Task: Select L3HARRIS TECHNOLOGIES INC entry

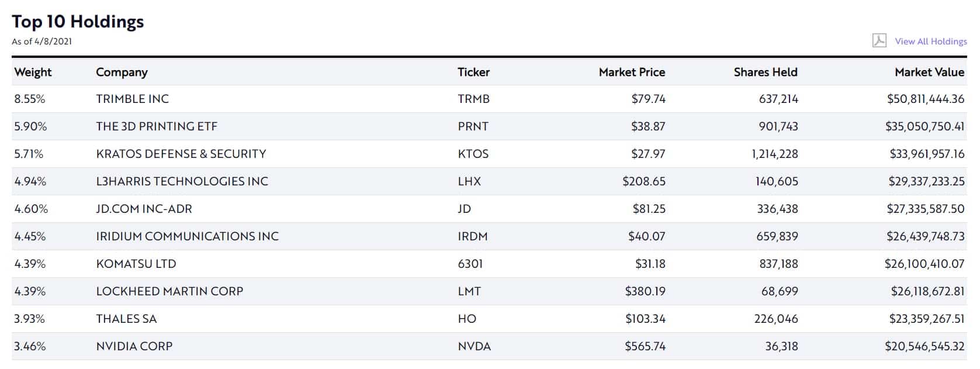Action: 182,181
